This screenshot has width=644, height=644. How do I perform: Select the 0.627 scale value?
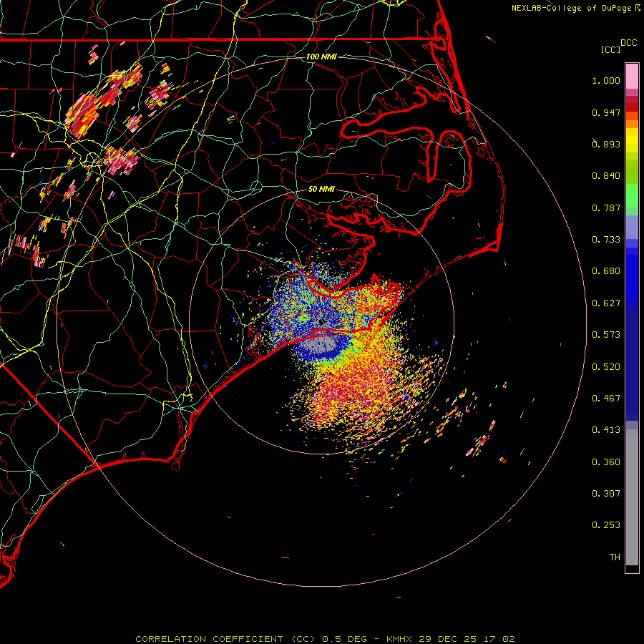point(606,303)
